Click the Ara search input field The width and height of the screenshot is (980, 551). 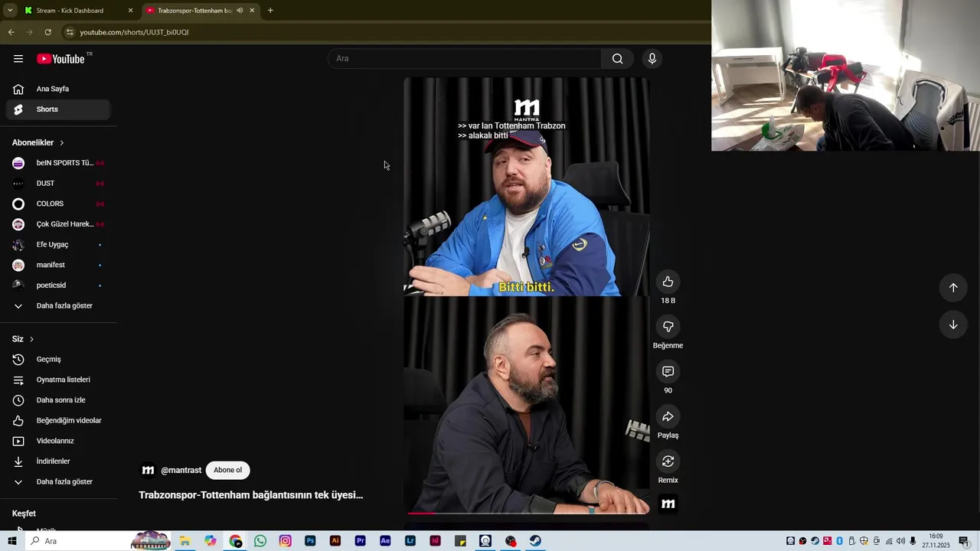(x=465, y=59)
